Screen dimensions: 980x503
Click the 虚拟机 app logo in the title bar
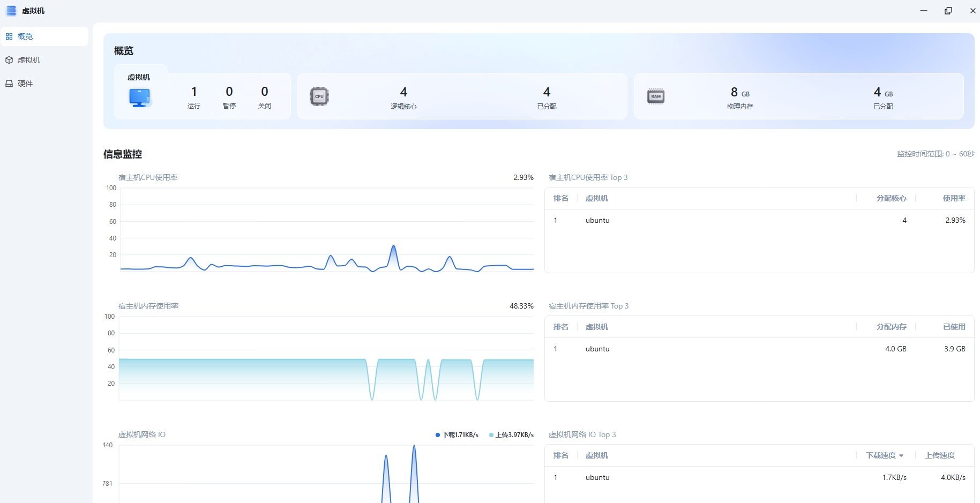(11, 11)
